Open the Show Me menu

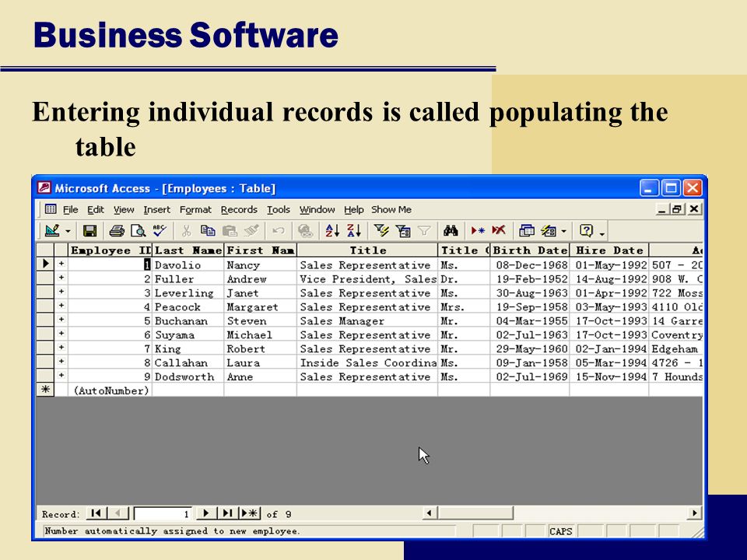click(391, 209)
